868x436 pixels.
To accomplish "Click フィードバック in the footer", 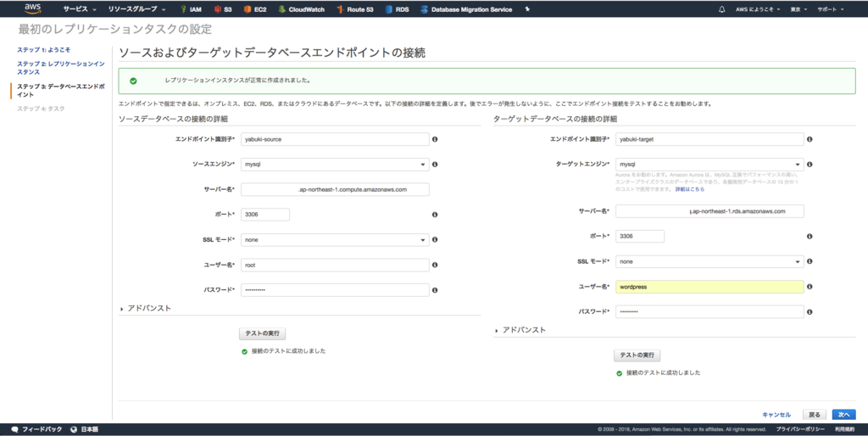I will [x=37, y=429].
